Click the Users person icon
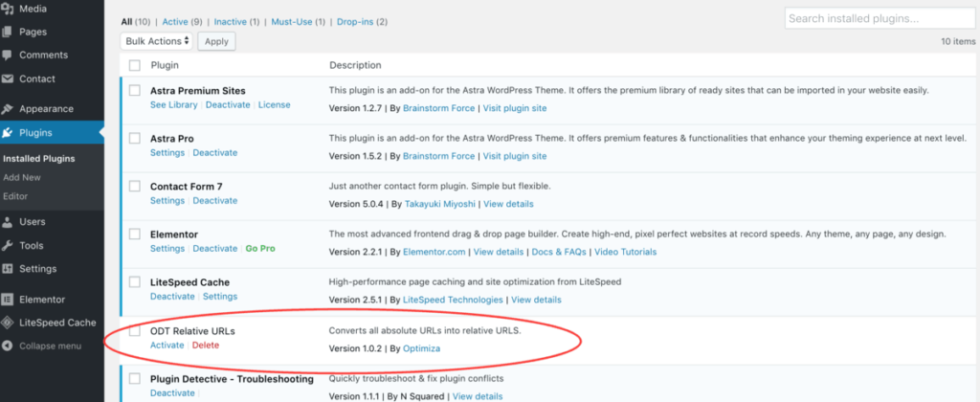 coord(7,222)
